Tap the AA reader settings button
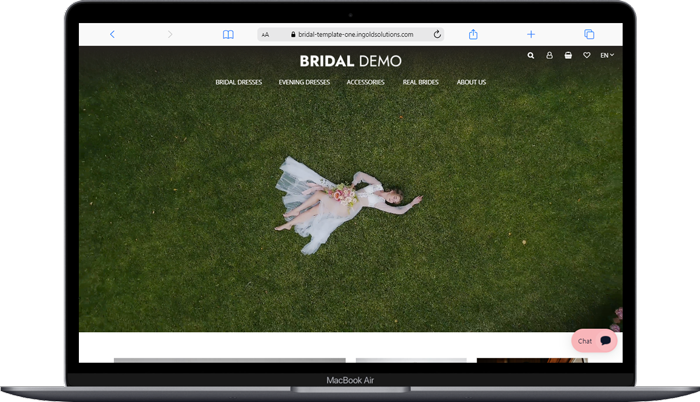 [x=265, y=34]
